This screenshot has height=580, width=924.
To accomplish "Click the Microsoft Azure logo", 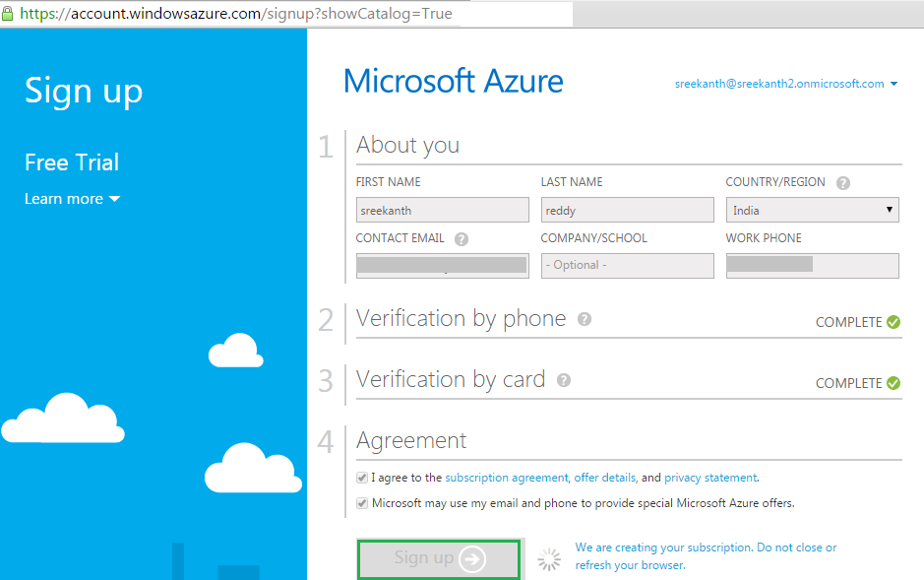I will pyautogui.click(x=454, y=81).
